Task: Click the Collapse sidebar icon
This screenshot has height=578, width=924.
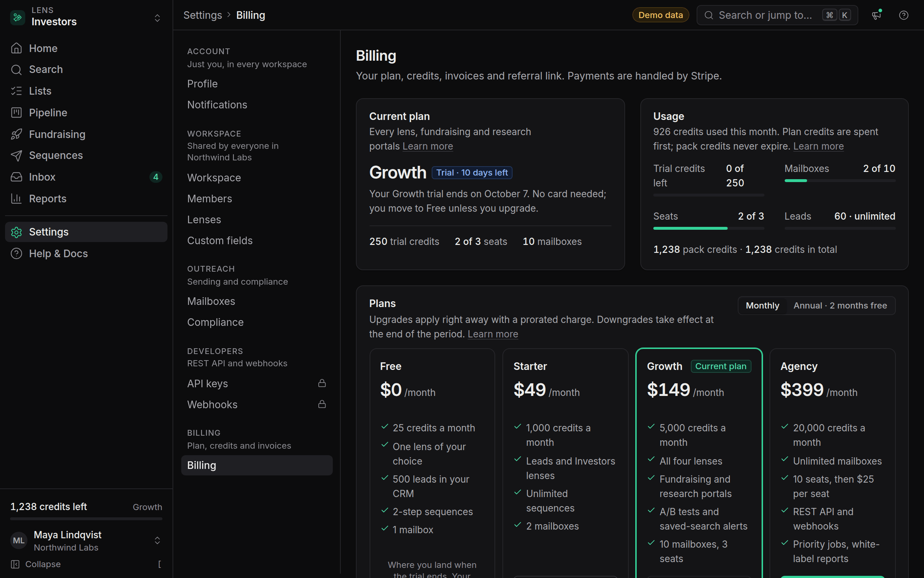Action: pyautogui.click(x=15, y=564)
